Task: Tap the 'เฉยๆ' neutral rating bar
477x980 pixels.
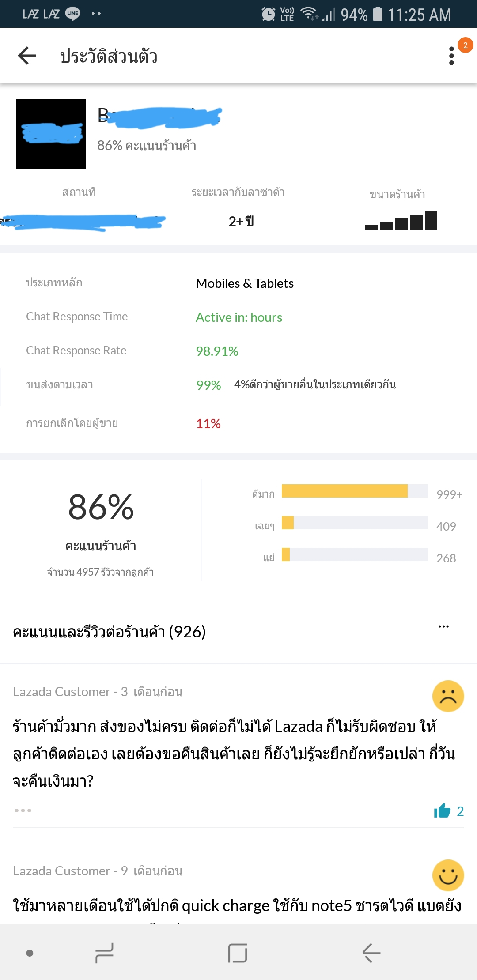Action: [x=354, y=523]
